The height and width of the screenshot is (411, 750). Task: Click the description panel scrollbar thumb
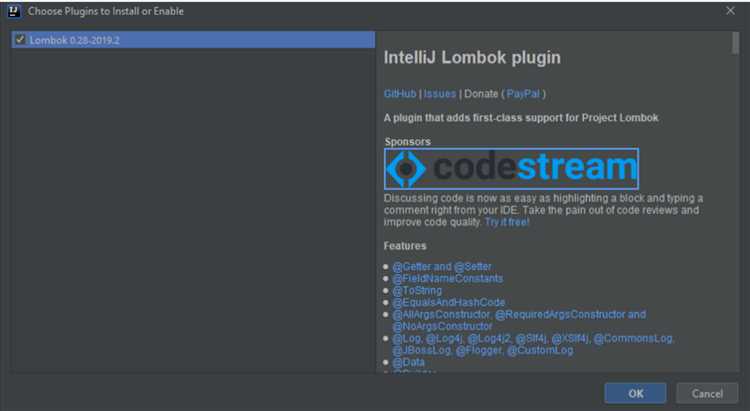pyautogui.click(x=735, y=43)
